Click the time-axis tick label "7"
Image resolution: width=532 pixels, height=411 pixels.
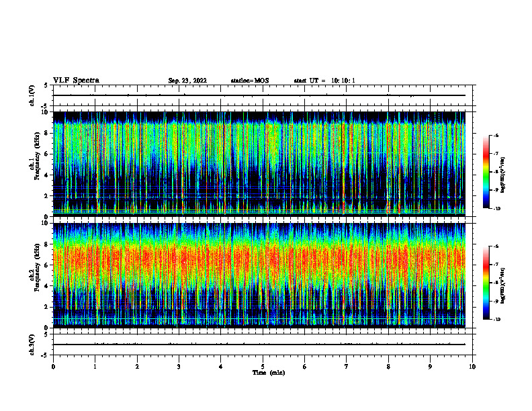click(x=347, y=367)
